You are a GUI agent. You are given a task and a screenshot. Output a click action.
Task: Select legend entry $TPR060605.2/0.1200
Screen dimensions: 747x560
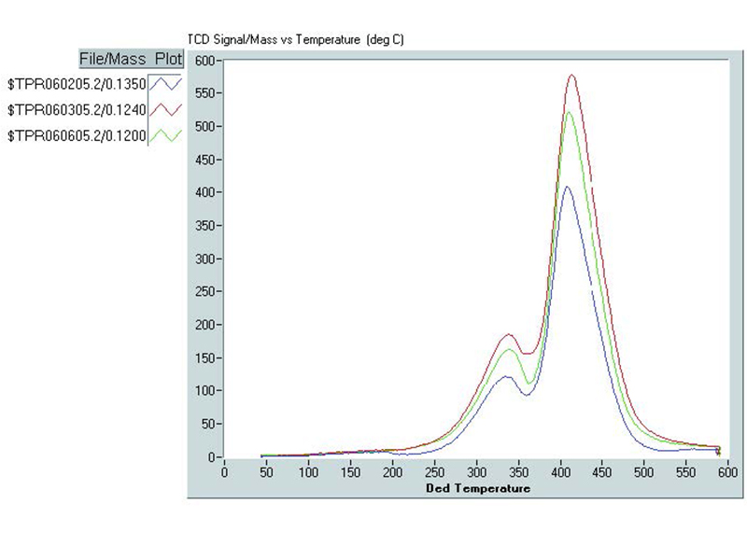(x=76, y=135)
